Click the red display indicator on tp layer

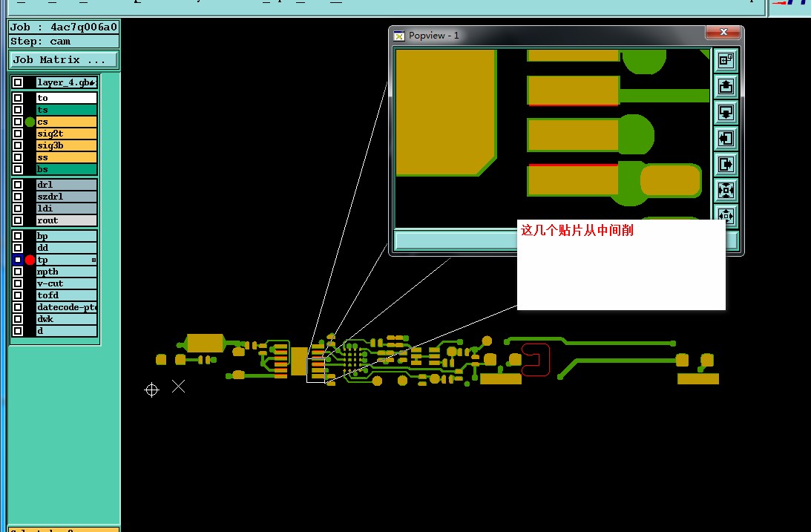click(30, 260)
